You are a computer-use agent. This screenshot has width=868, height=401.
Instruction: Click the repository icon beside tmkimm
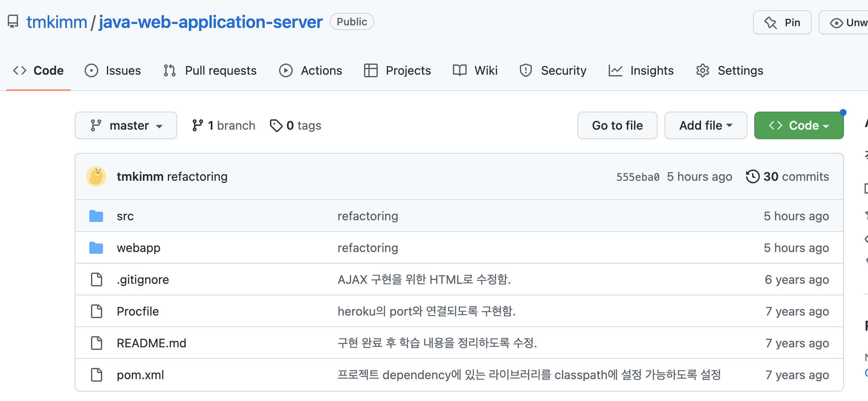[13, 21]
